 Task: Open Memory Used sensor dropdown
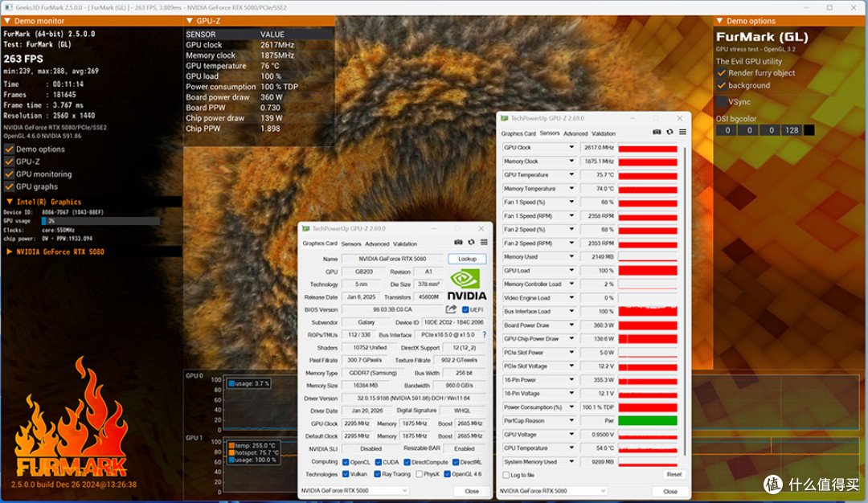(571, 257)
